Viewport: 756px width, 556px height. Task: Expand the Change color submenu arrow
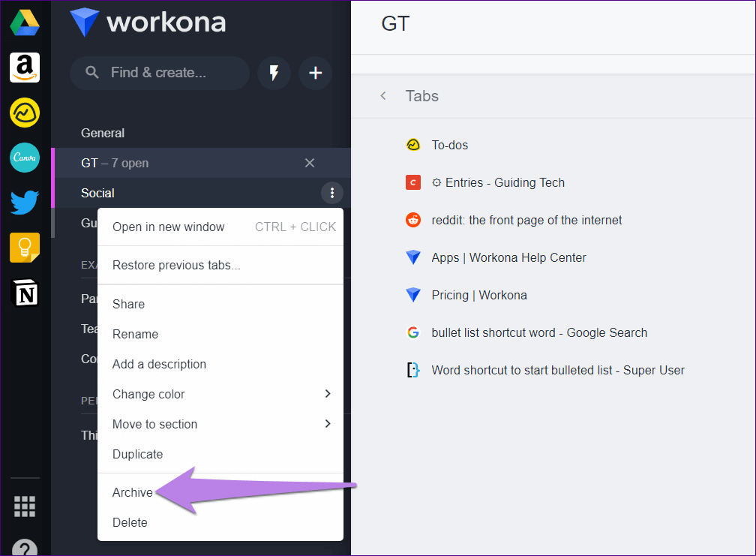[328, 393]
